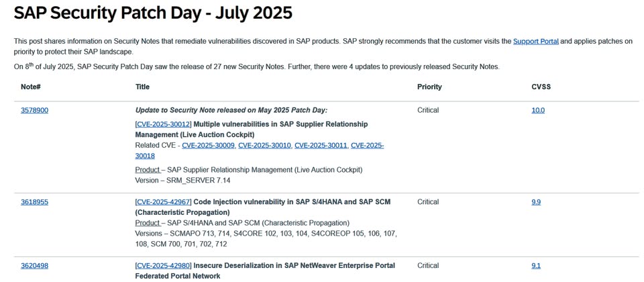Click the Title column header
The image size is (644, 282).
tap(142, 87)
